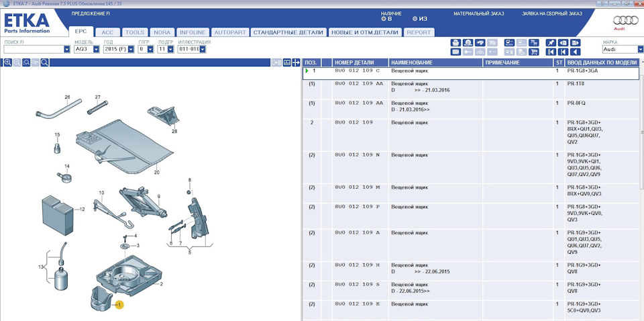This screenshot has height=321, width=644.
Task: Click ЗАЯВКА НА СБОРНЫЙ ЗАКАЗ link
Action: 552,13
